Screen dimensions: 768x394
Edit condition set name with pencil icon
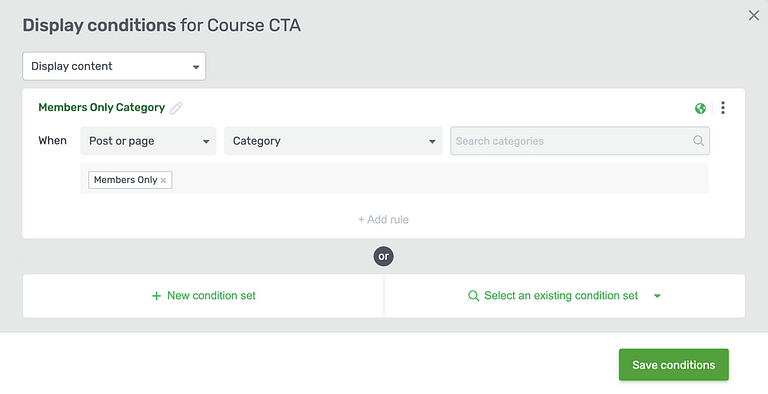tap(176, 108)
